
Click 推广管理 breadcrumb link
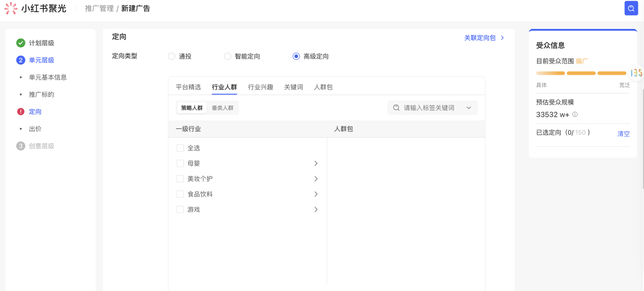[99, 9]
